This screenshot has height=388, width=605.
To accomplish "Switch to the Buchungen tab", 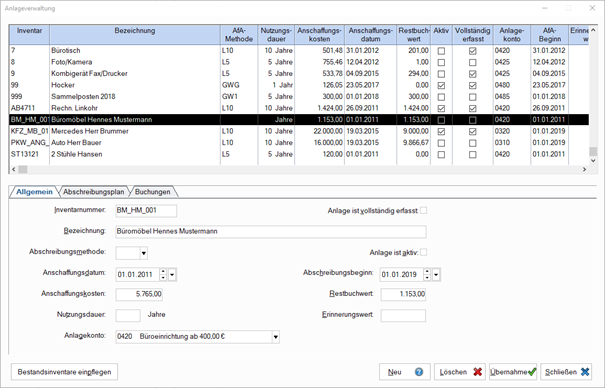I will coord(152,192).
